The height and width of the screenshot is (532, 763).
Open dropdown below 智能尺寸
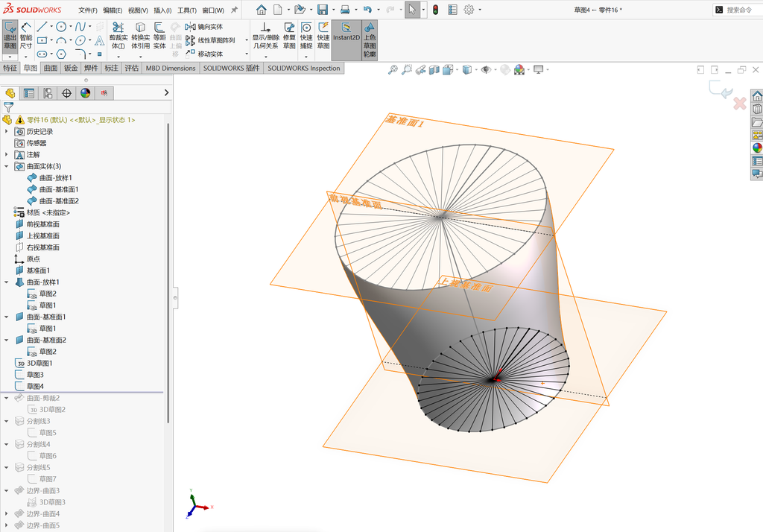26,57
